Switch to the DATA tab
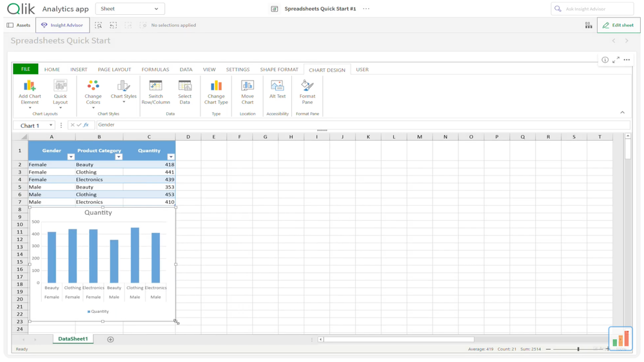 coord(186,70)
